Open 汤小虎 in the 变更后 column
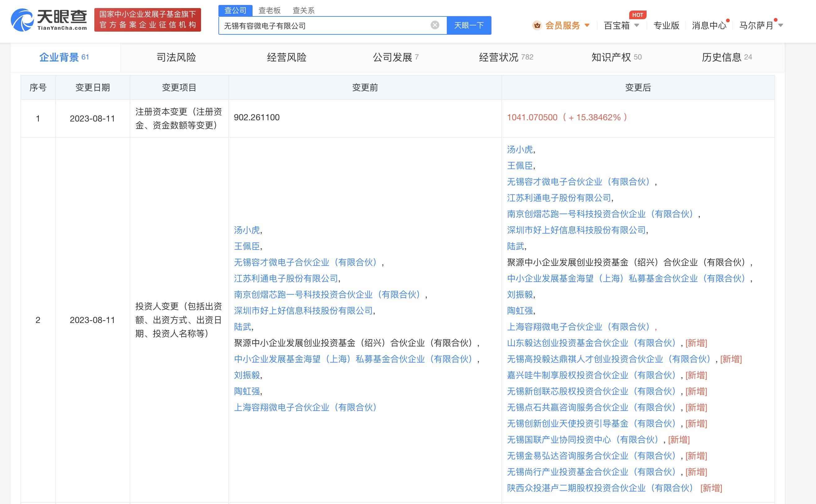 tap(520, 149)
